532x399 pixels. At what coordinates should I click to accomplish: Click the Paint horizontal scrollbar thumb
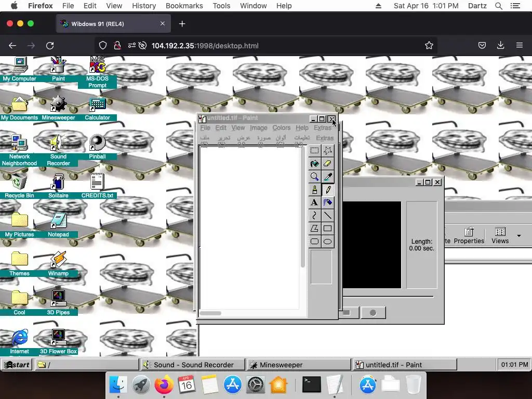[x=210, y=313]
